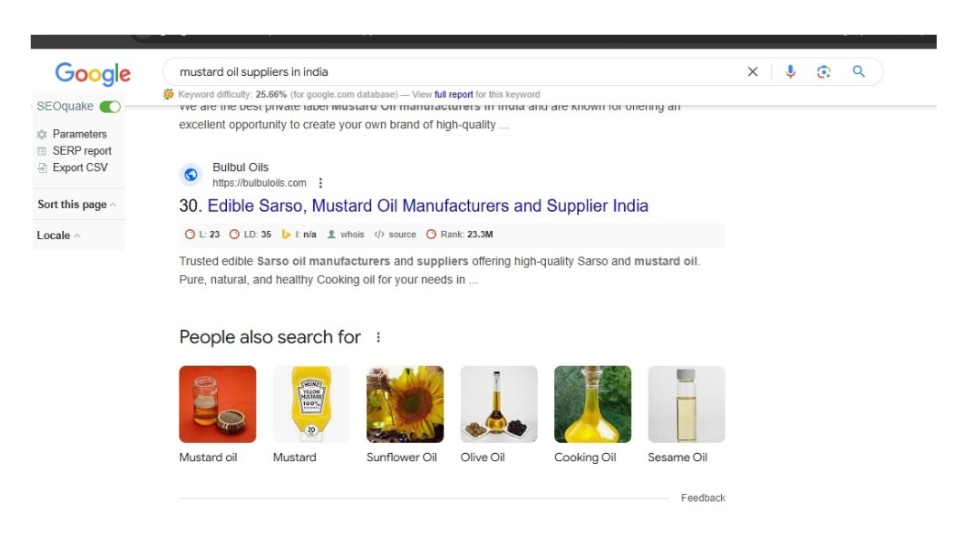This screenshot has height=560, width=967.
Task: Open the full report keyword link
Action: pyautogui.click(x=453, y=94)
